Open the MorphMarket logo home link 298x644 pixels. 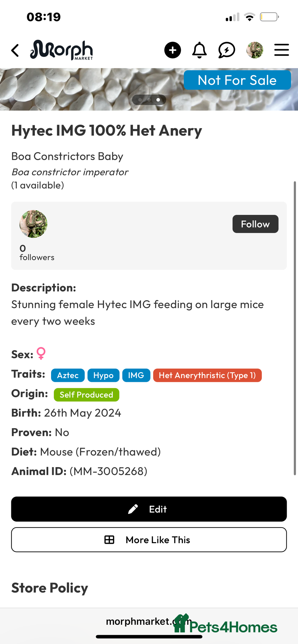(62, 50)
